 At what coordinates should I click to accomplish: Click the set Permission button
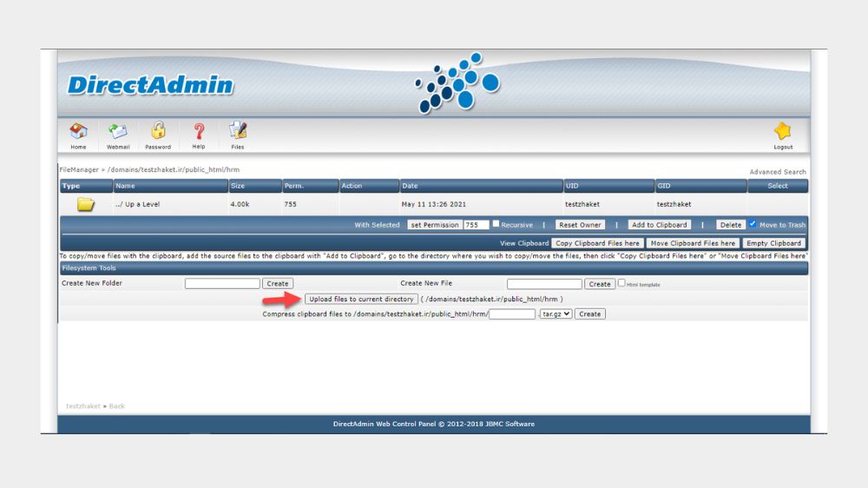pyautogui.click(x=435, y=225)
